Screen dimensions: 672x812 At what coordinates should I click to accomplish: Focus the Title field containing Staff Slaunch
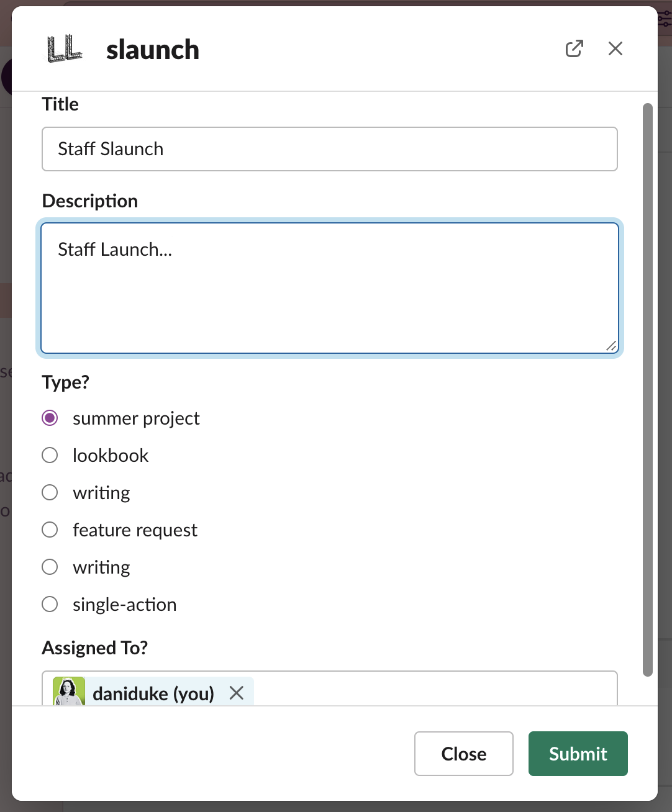point(329,149)
